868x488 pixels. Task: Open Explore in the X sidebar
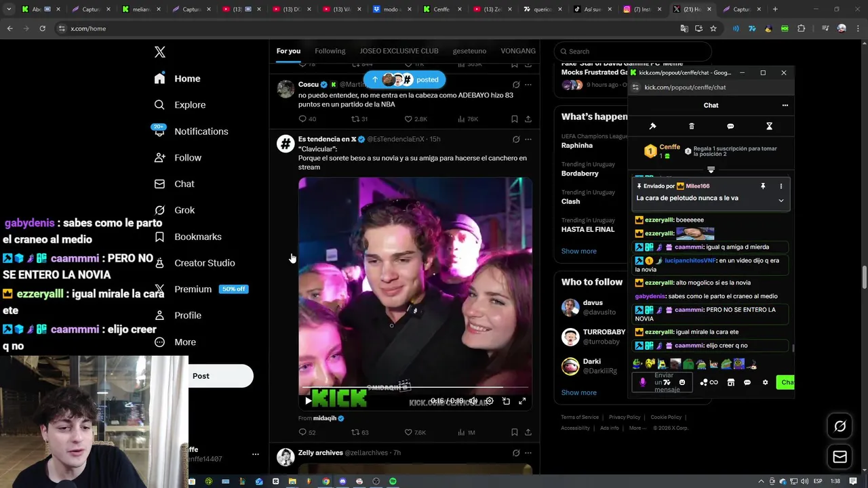point(180,105)
